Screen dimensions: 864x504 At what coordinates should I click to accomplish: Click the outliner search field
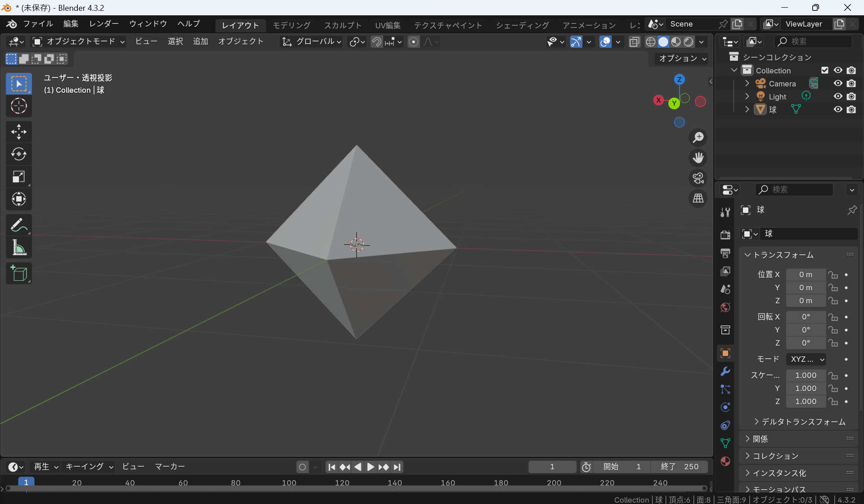[x=813, y=41]
